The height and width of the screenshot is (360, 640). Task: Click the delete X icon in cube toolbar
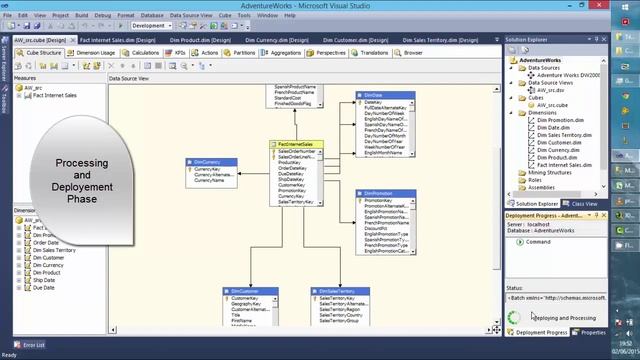pyautogui.click(x=111, y=66)
